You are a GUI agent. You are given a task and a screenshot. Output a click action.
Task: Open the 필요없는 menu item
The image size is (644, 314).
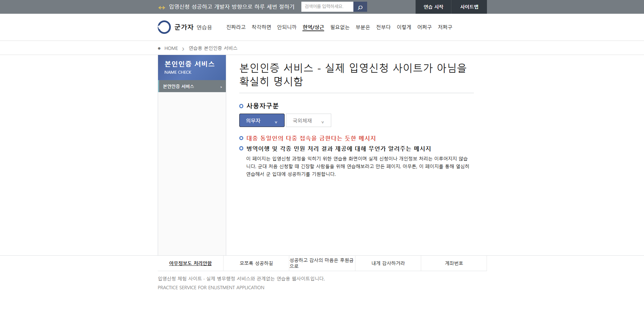coord(340,27)
